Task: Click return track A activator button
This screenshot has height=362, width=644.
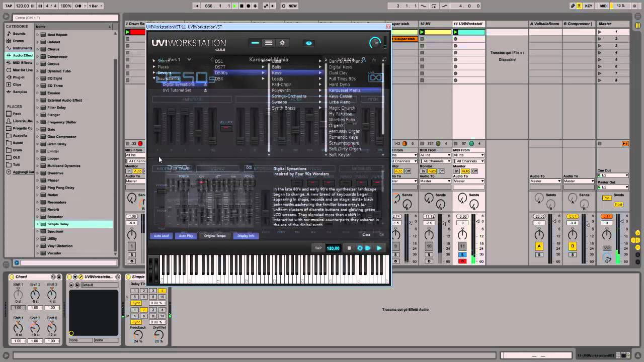Action: (539, 246)
